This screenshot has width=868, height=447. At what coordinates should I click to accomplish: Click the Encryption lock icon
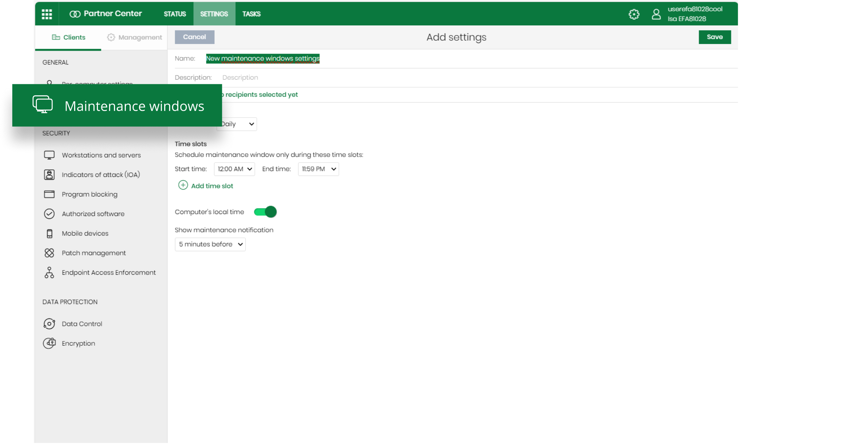click(x=49, y=343)
